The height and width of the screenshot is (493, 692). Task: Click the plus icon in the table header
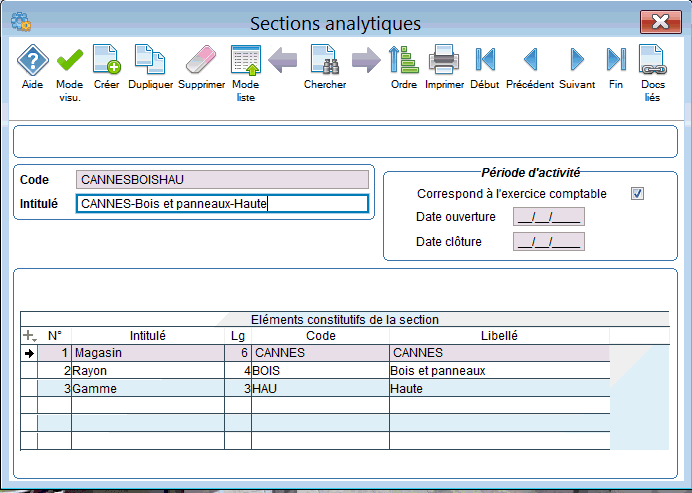[x=29, y=336]
